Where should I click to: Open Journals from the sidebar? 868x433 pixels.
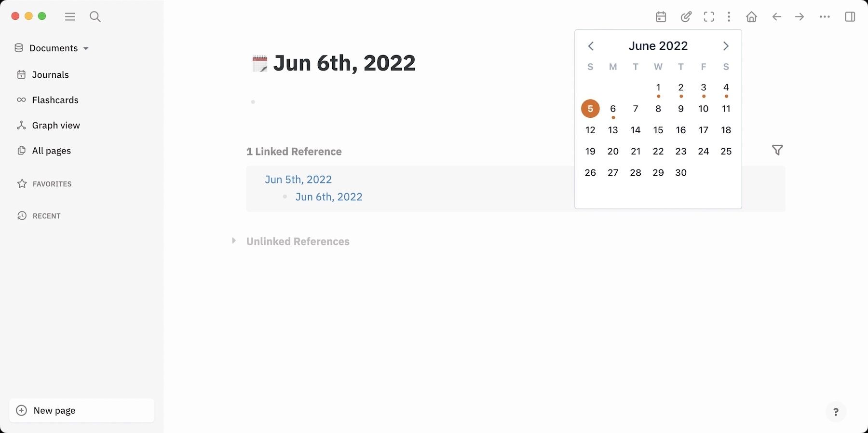click(x=50, y=75)
